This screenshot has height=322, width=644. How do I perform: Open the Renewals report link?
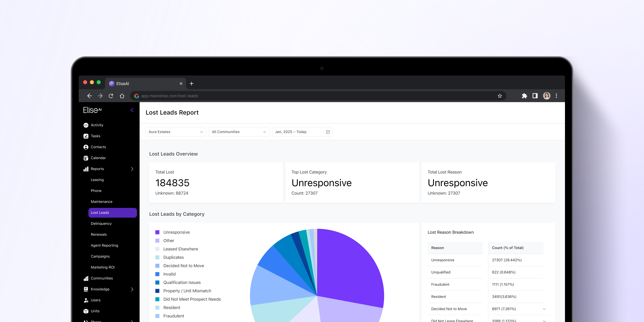[99, 235]
